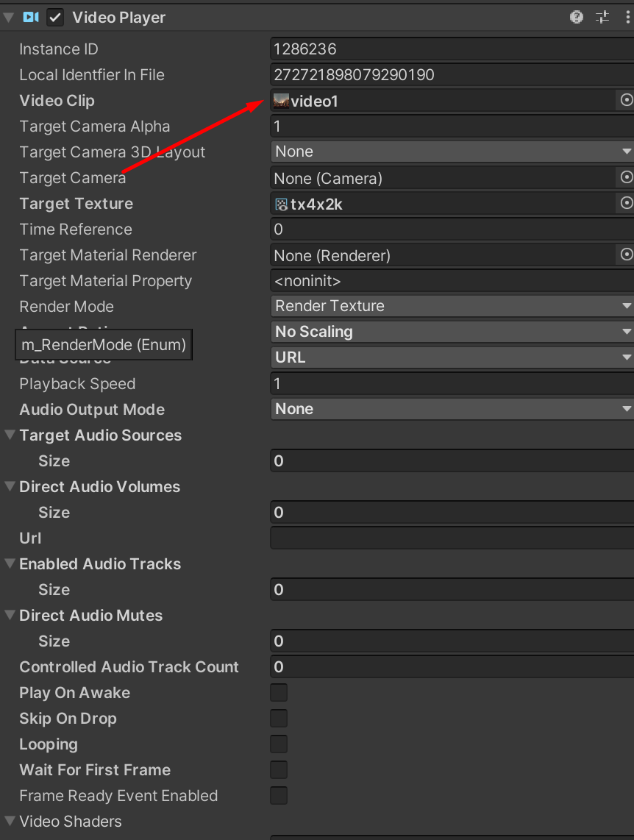Open the Target Camera object picker
This screenshot has width=634, height=840.
tap(626, 177)
